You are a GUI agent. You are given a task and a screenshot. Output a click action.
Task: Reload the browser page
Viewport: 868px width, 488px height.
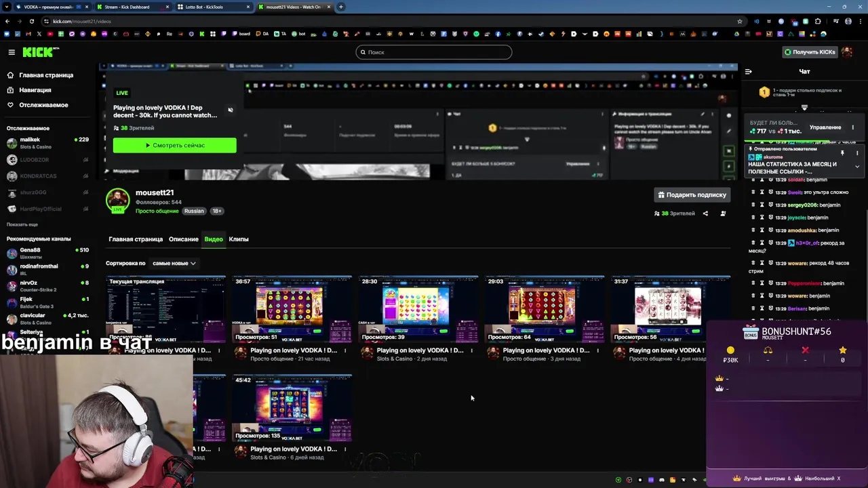tap(31, 21)
